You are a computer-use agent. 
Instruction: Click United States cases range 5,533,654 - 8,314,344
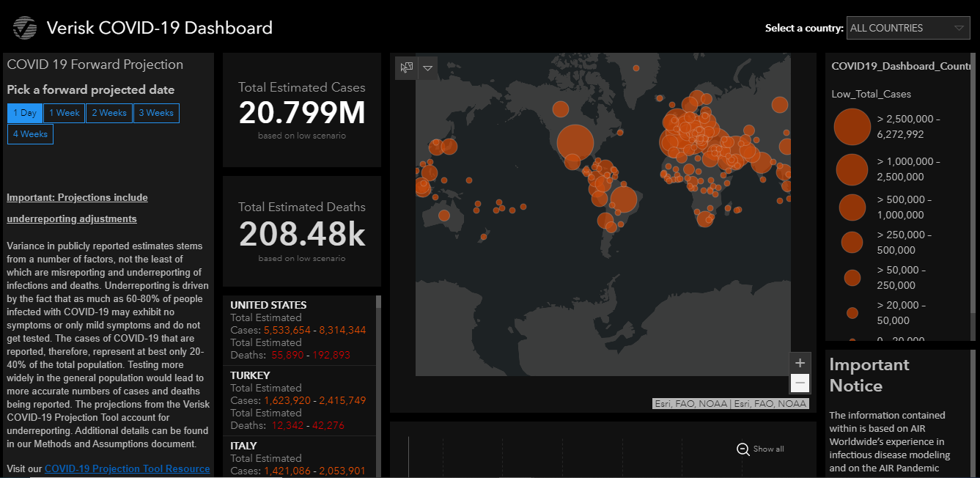(x=315, y=330)
